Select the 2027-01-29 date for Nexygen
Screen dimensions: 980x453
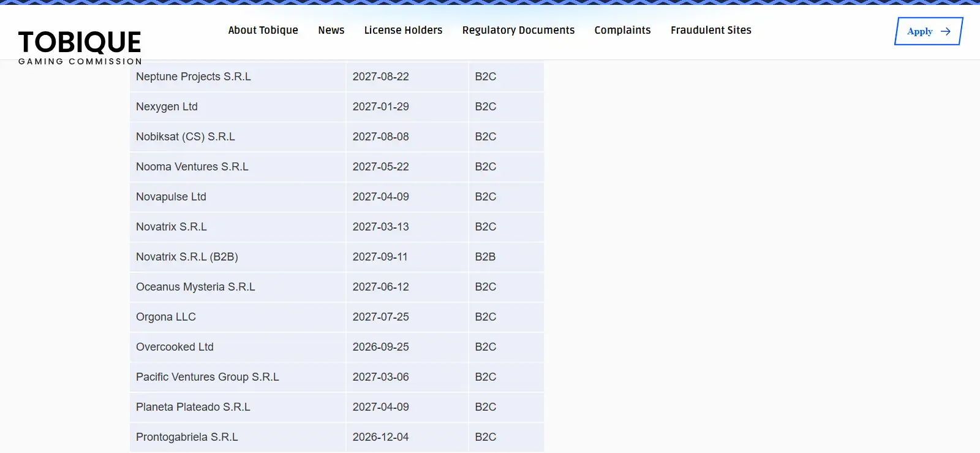pos(380,107)
